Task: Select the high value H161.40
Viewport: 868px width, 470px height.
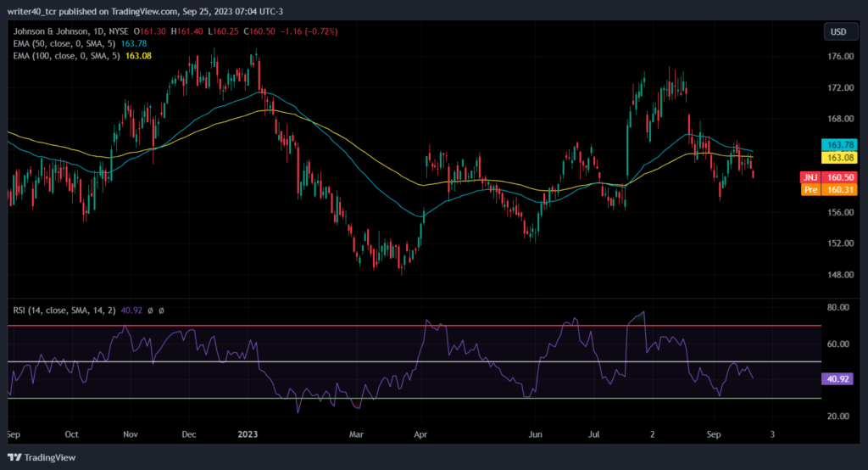Action: point(186,31)
